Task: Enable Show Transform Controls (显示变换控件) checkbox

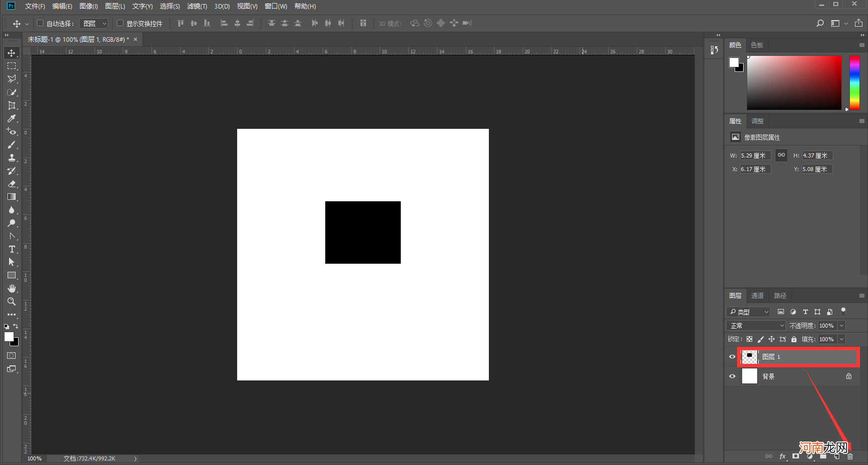Action: (120, 23)
